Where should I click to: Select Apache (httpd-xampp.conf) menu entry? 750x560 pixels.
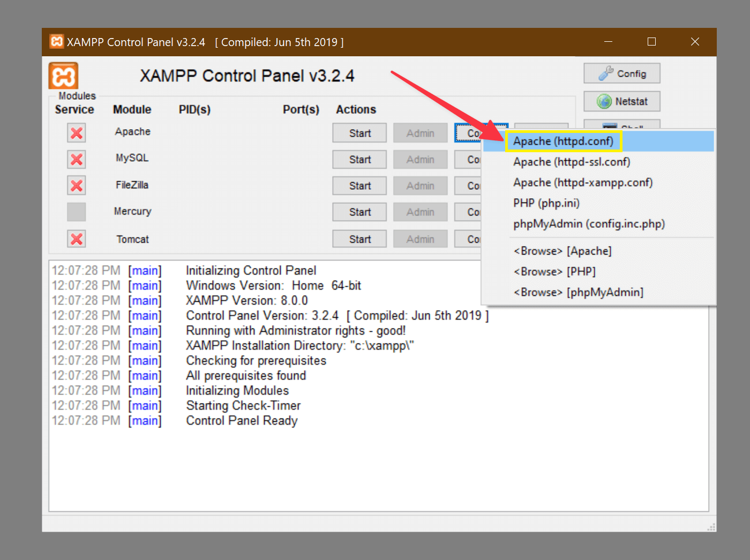click(x=598, y=182)
